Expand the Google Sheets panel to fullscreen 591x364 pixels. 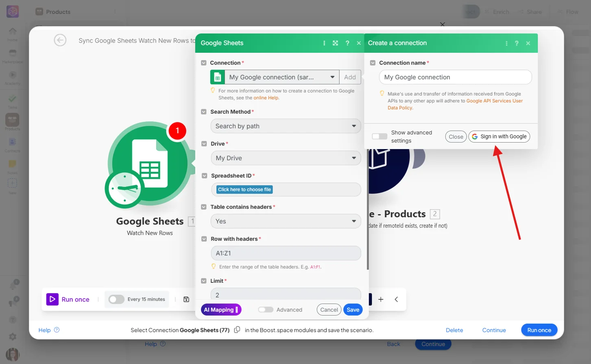(335, 43)
